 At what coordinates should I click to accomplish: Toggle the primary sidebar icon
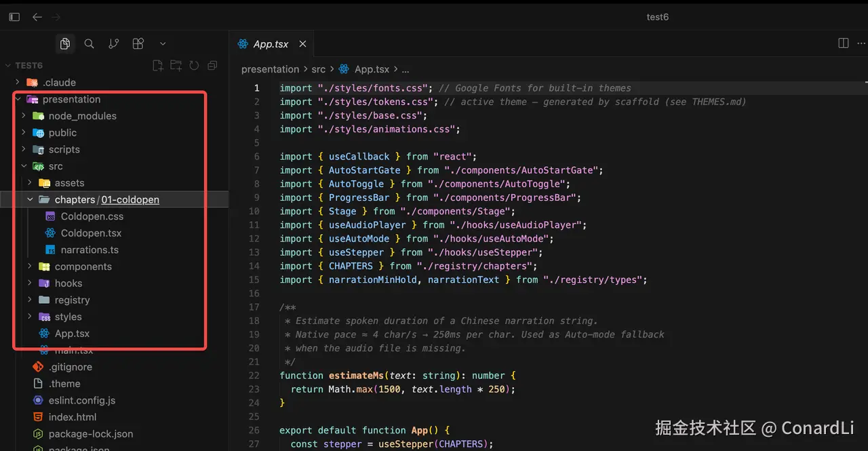pos(14,17)
